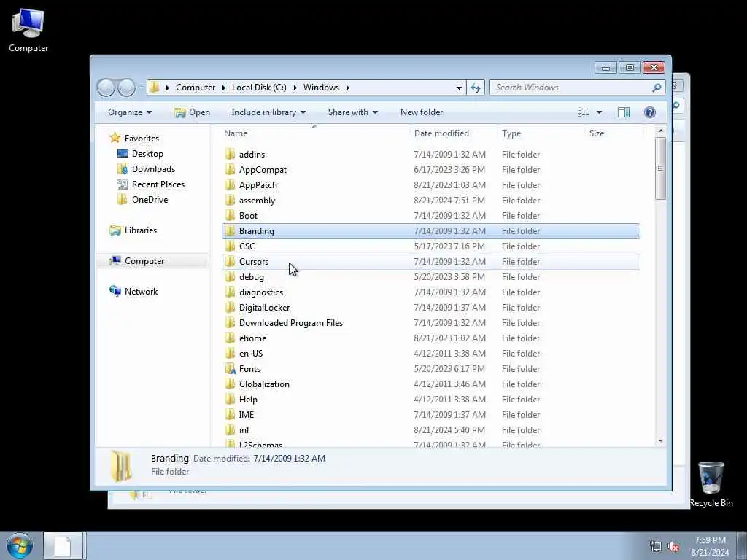
Task: Click the Windows breadcrumb segment
Action: pyautogui.click(x=321, y=87)
